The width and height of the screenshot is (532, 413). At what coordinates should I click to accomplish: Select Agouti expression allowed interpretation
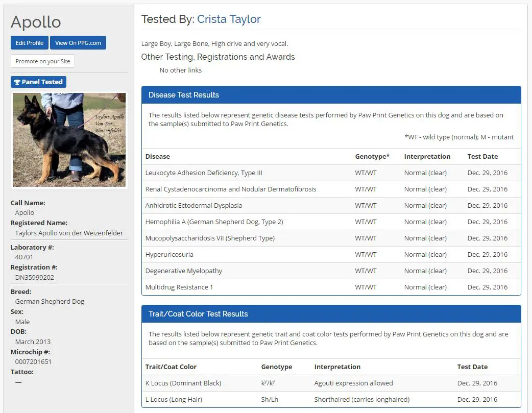353,383
